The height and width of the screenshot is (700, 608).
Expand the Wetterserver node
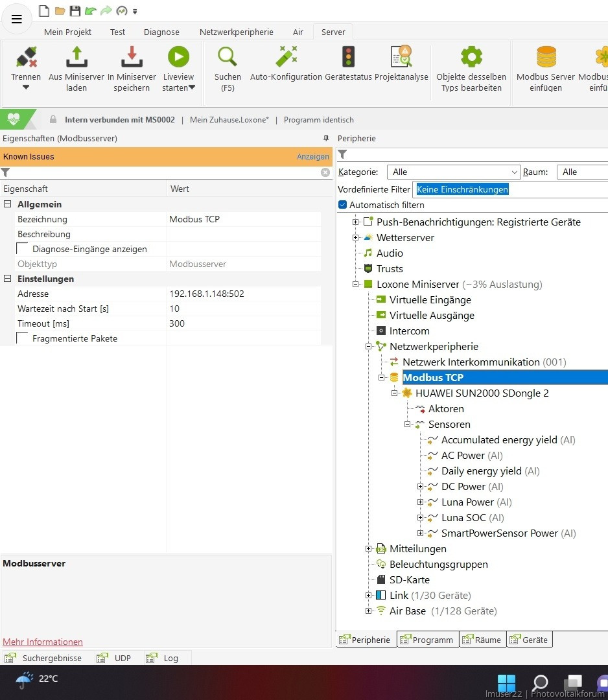pos(355,237)
